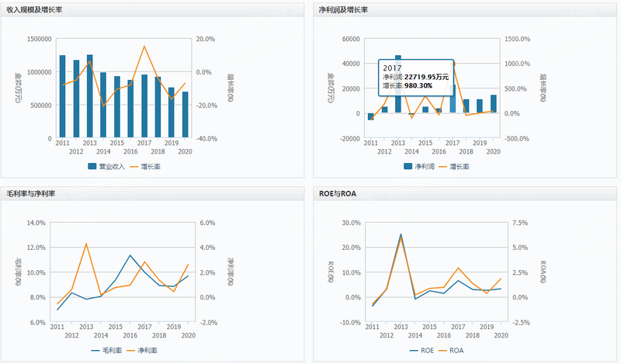Click the 2020 revenue bar
621x364 pixels.
tap(186, 114)
